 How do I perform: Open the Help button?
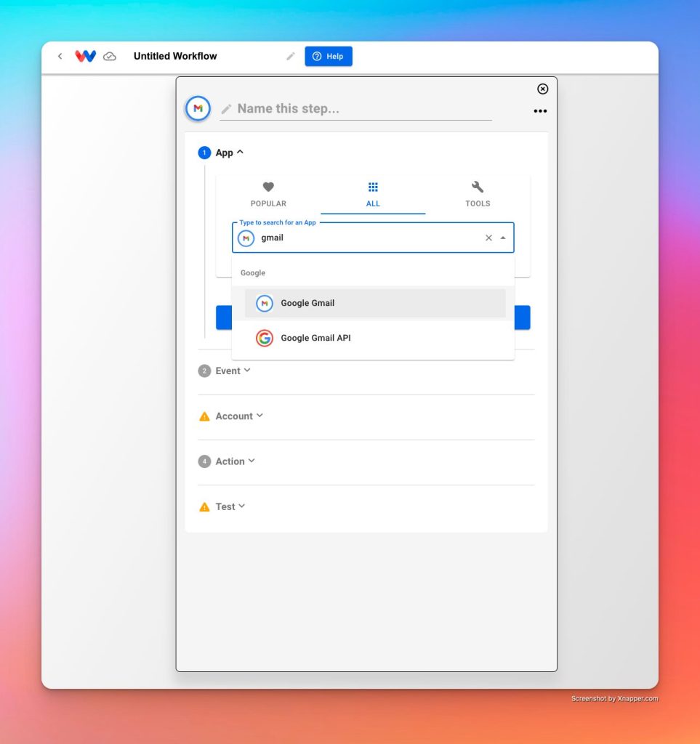tap(329, 56)
